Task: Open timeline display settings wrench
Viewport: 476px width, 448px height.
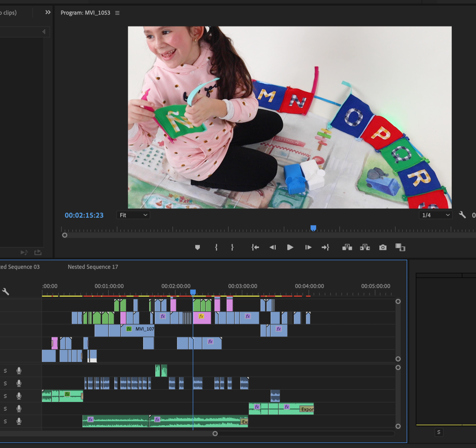Action: [6, 292]
